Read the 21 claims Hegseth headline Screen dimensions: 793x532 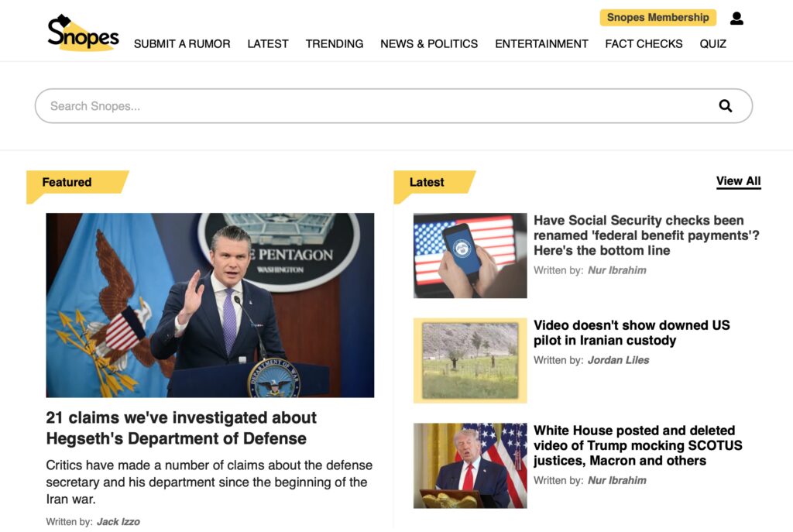point(181,427)
